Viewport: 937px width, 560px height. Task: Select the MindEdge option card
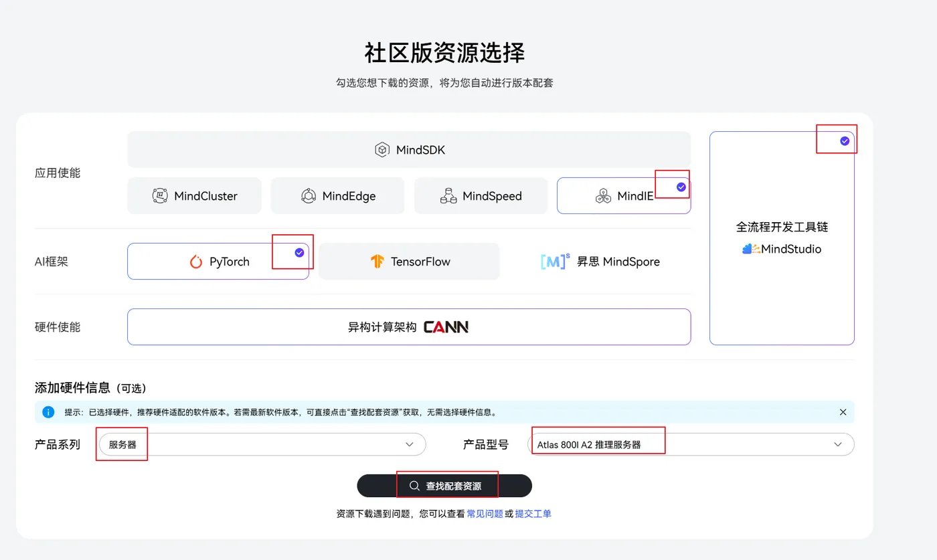click(x=337, y=196)
